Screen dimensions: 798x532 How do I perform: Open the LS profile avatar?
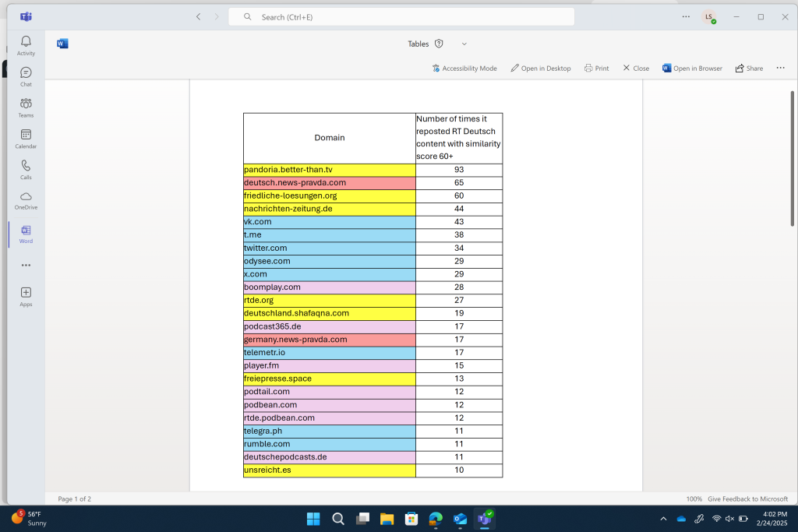click(708, 17)
